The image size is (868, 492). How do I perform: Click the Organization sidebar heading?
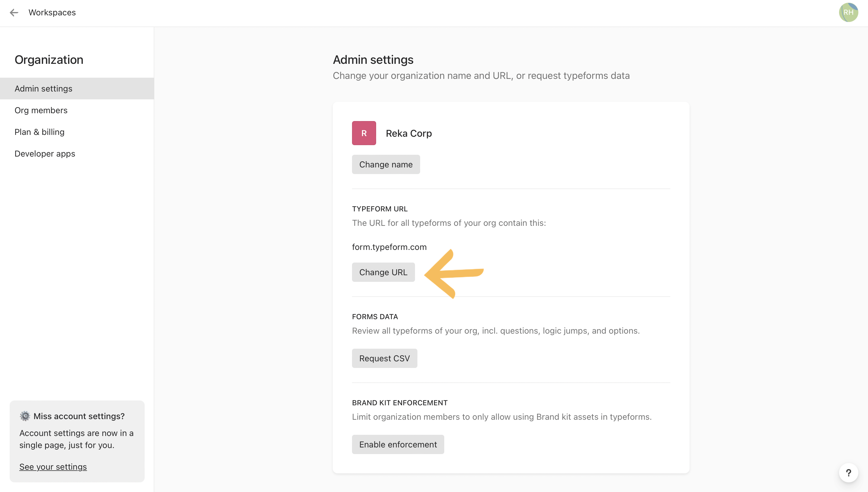pos(49,60)
